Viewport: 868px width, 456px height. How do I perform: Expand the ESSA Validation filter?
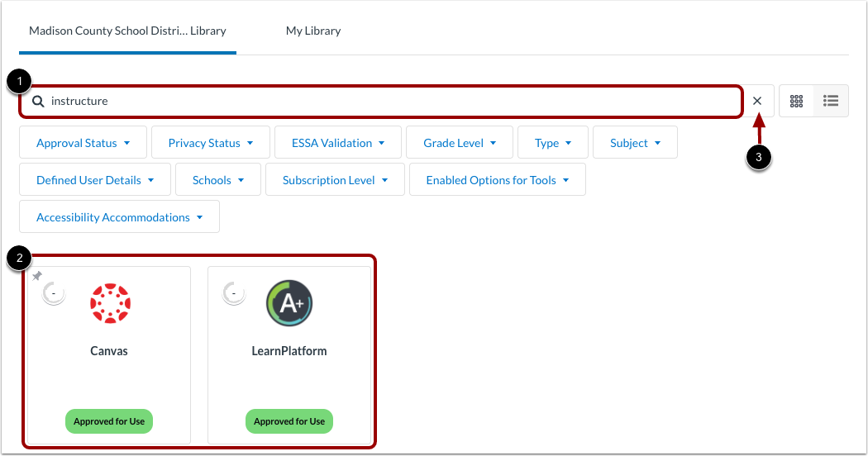(337, 143)
